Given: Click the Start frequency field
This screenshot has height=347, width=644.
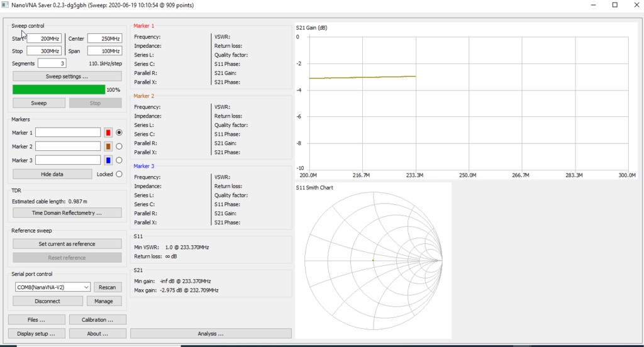Looking at the screenshot, I should 44,38.
